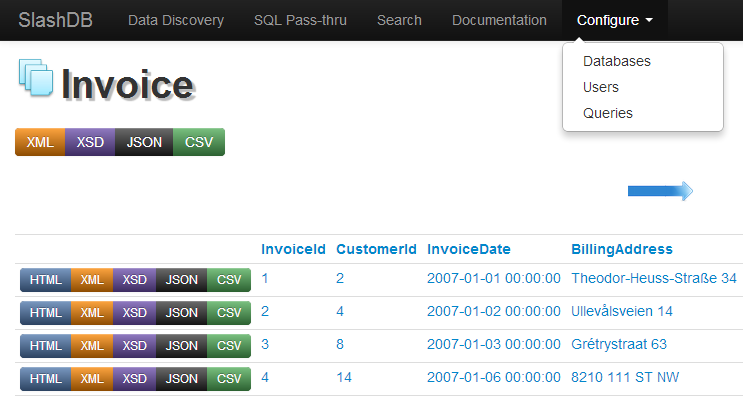The width and height of the screenshot is (743, 400).
Task: Sort by InvoiceDate column header
Action: 469,249
